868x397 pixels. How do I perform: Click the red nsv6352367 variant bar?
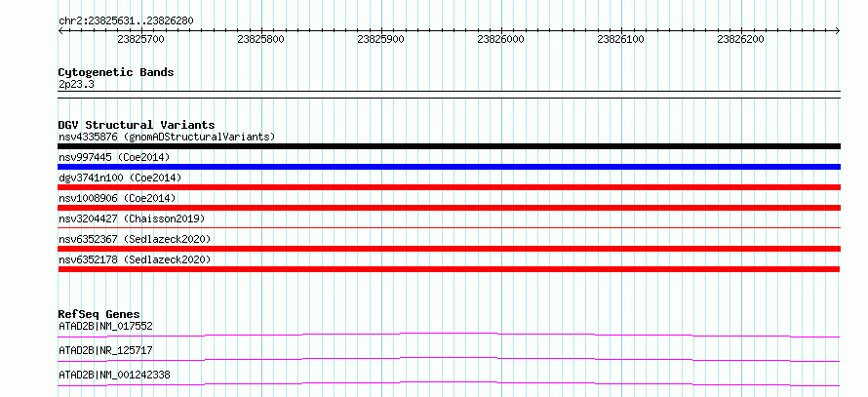(449, 249)
